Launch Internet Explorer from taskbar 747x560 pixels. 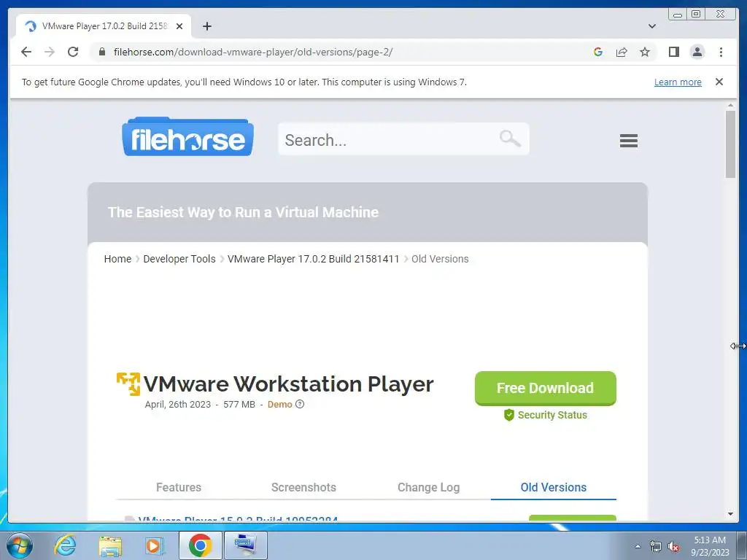click(x=65, y=545)
